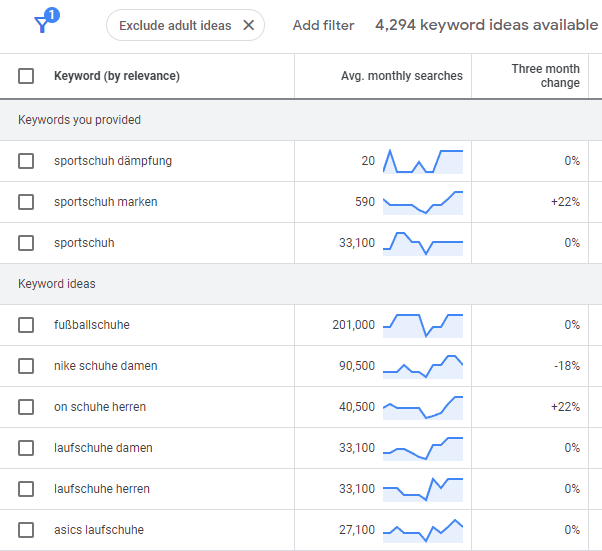
Task: Click the laufschuhe damen keyword text
Action: (x=103, y=448)
